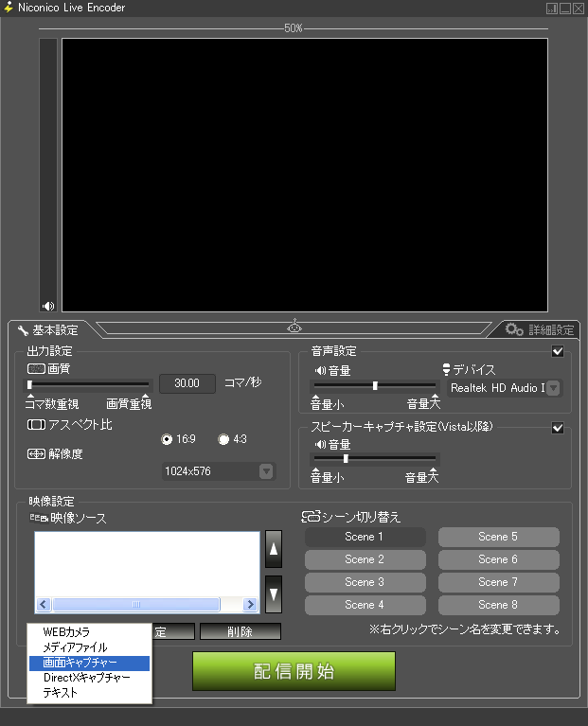The height and width of the screenshot is (726, 588).
Task: Switch to the 基本設定 tab
Action: pos(48,330)
